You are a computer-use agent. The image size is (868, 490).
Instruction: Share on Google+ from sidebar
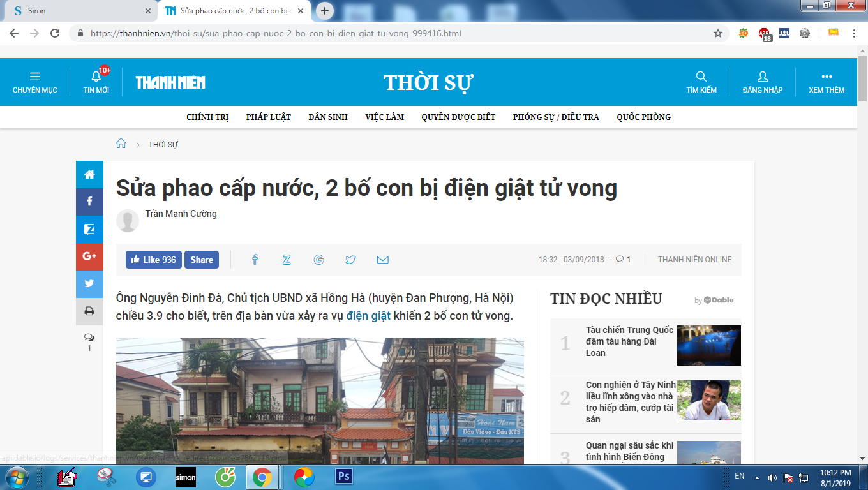[x=89, y=256]
